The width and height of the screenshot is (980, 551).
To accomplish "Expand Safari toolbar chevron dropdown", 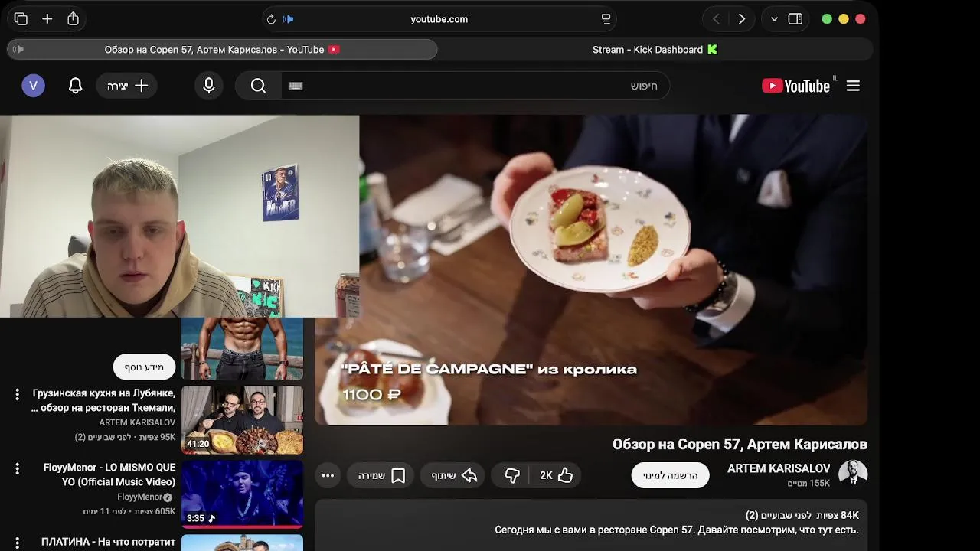I will click(x=774, y=19).
